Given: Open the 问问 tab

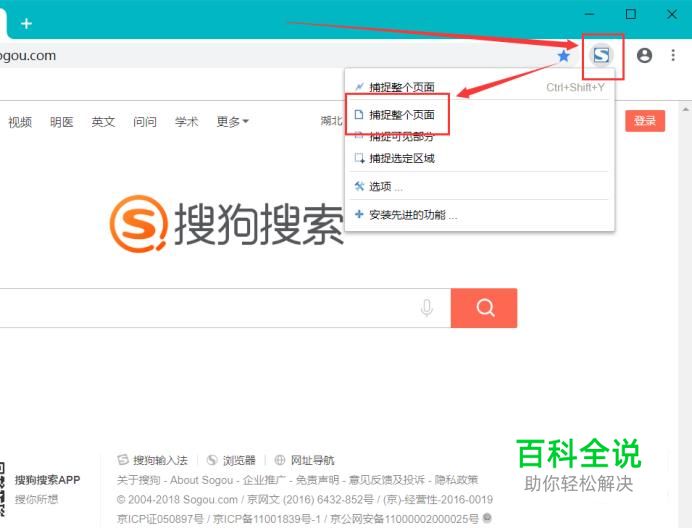Looking at the screenshot, I should click(145, 121).
